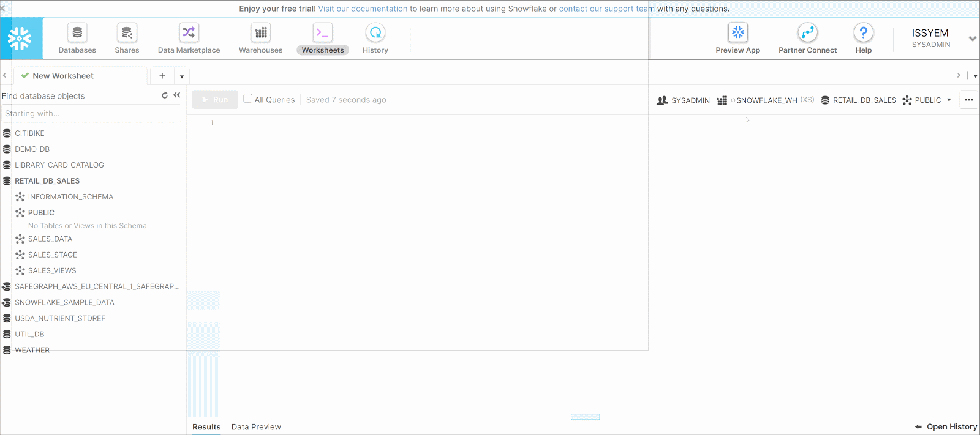
Task: Collapse the database objects sidebar
Action: (x=177, y=95)
